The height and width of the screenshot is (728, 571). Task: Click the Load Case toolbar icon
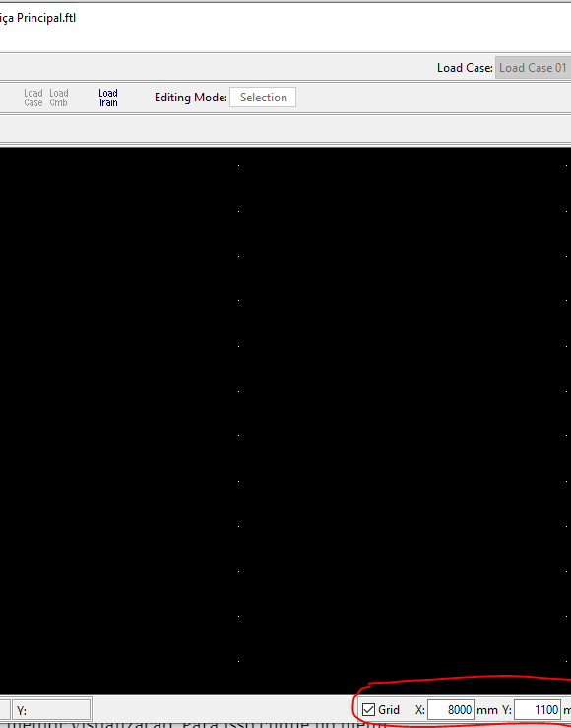point(33,98)
